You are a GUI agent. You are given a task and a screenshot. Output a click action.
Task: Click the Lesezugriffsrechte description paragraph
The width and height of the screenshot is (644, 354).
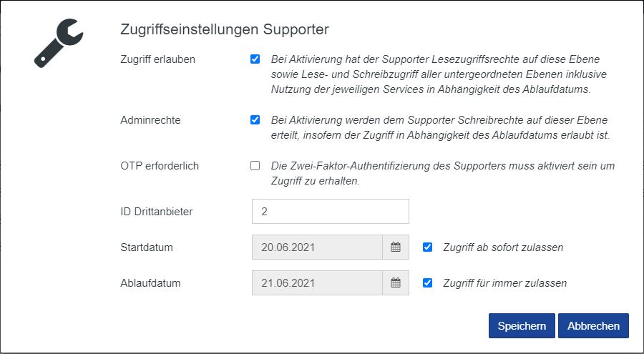click(x=435, y=75)
